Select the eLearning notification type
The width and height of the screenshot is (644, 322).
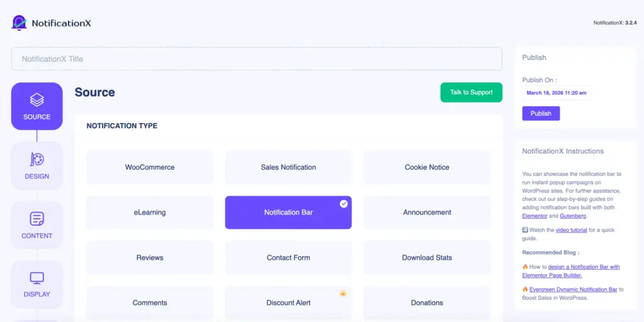click(150, 213)
